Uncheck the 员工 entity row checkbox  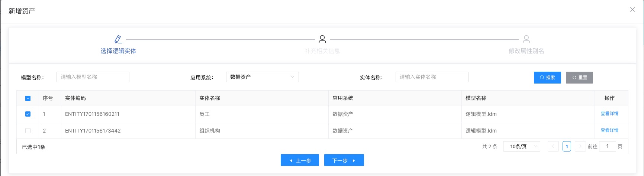pyautogui.click(x=28, y=114)
